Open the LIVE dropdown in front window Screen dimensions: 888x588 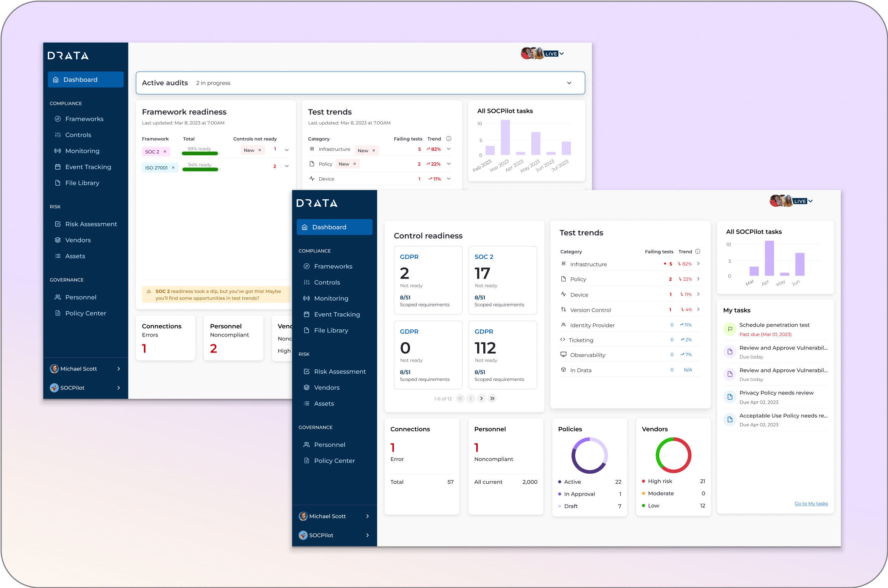coord(811,201)
